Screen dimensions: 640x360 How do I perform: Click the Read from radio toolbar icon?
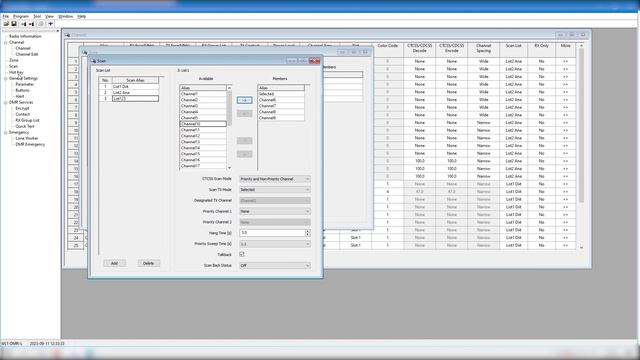[x=24, y=24]
